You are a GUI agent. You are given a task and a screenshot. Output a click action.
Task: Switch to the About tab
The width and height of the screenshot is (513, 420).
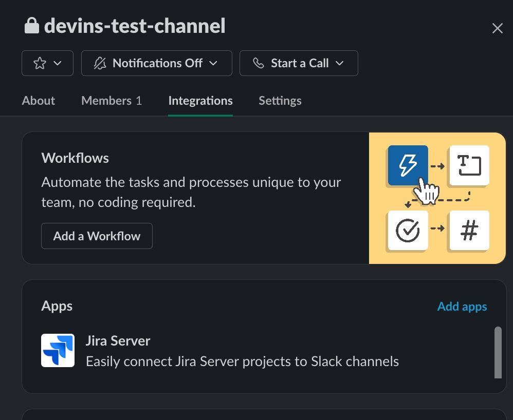tap(38, 101)
